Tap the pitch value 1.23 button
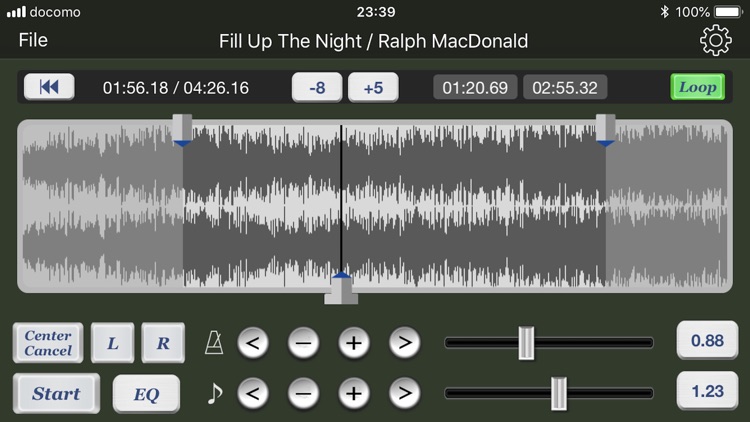 click(x=707, y=391)
